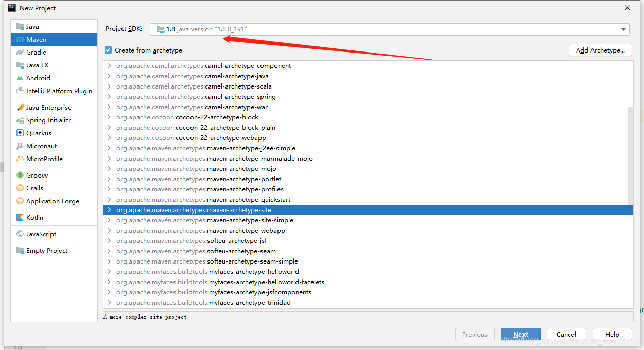Click the Quarkus icon
Image resolution: width=644 pixels, height=350 pixels.
[x=20, y=133]
